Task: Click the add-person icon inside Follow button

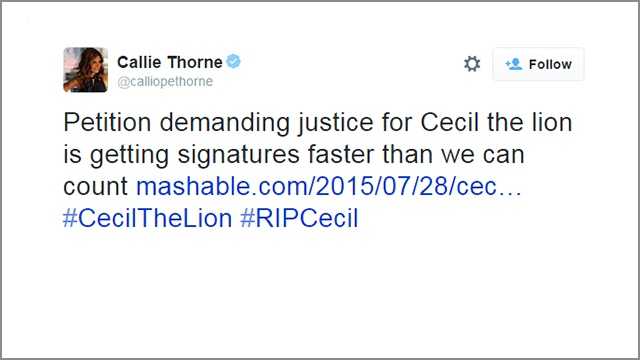Action: 513,64
